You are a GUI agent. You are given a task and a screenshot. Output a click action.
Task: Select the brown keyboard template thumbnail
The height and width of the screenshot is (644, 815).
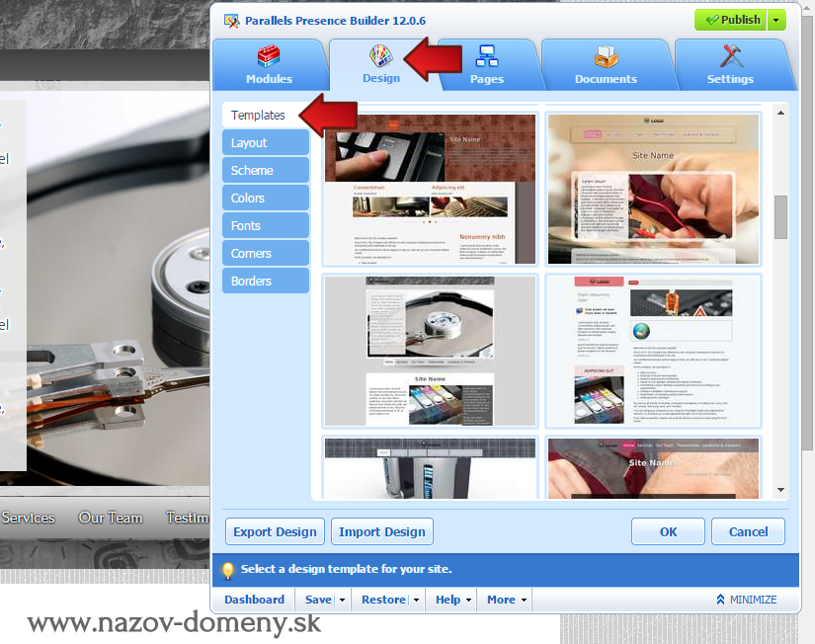coord(430,190)
